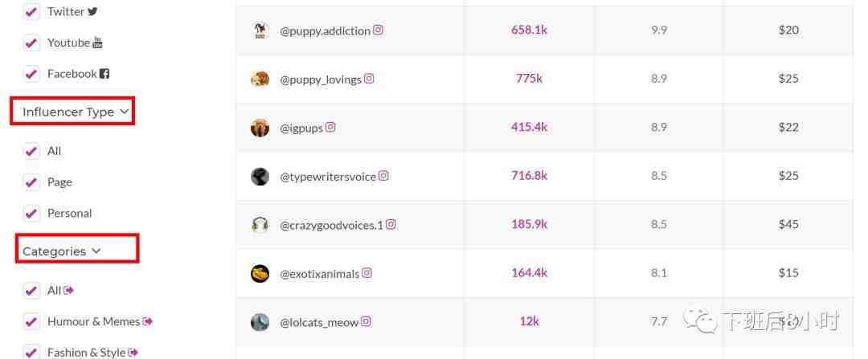Screen dimensions: 868x359
Task: Click the 716.8k follower count
Action: pos(529,176)
